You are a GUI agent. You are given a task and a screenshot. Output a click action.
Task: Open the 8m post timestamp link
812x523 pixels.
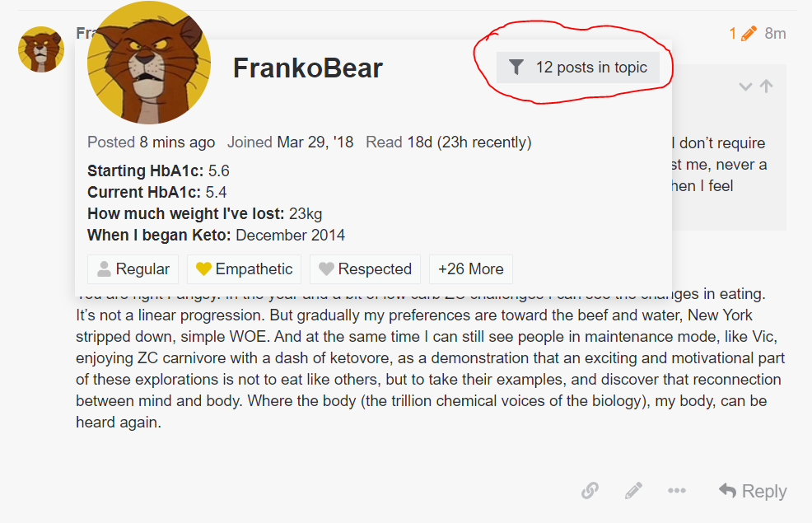coord(775,34)
